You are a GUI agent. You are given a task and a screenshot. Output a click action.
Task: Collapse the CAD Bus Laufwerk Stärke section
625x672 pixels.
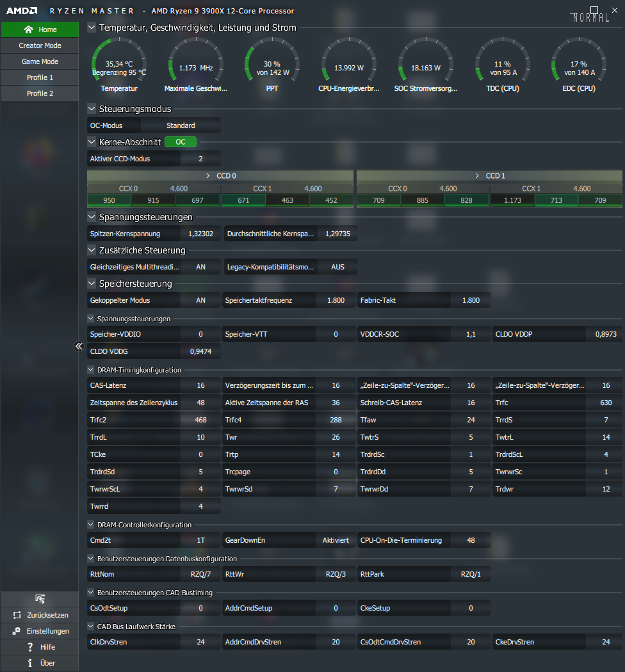pos(90,626)
